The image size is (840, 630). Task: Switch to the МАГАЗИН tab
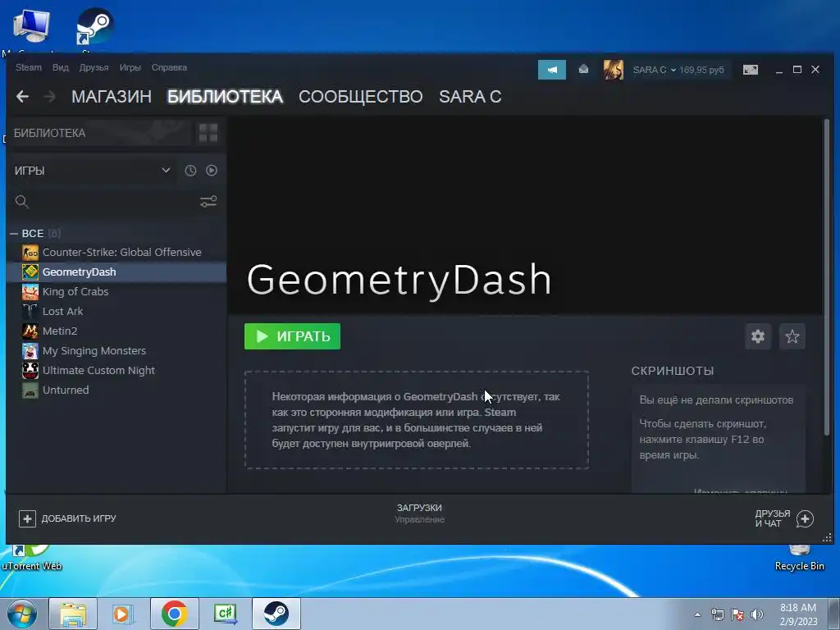pyautogui.click(x=112, y=97)
